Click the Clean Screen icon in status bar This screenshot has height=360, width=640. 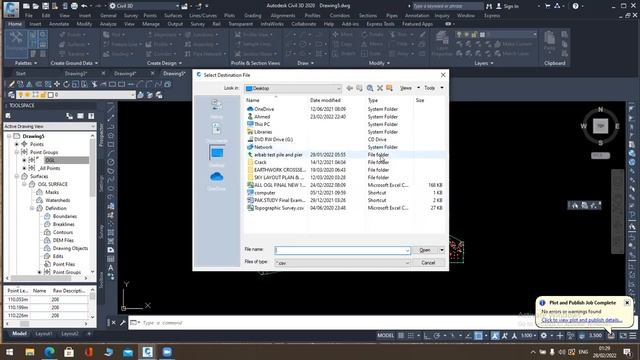(x=623, y=336)
